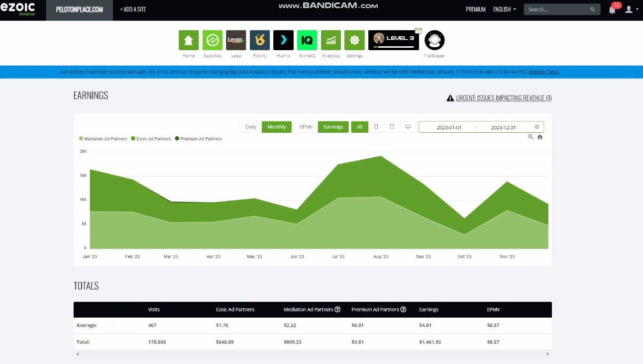Clear the date range with the X icon
This screenshot has height=364, width=643.
(x=537, y=127)
